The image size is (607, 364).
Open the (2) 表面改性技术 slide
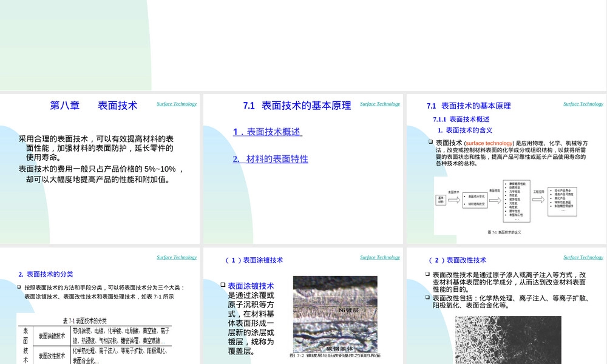tap(506, 306)
